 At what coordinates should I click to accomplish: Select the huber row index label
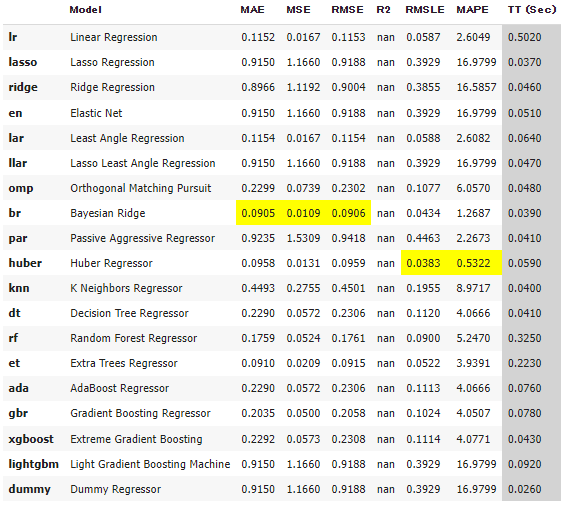pyautogui.click(x=25, y=263)
